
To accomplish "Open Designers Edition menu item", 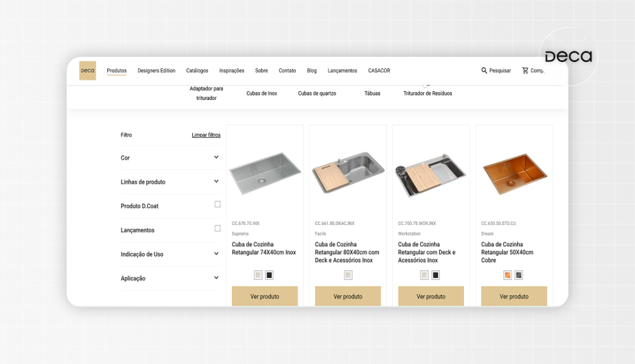I will click(x=156, y=71).
